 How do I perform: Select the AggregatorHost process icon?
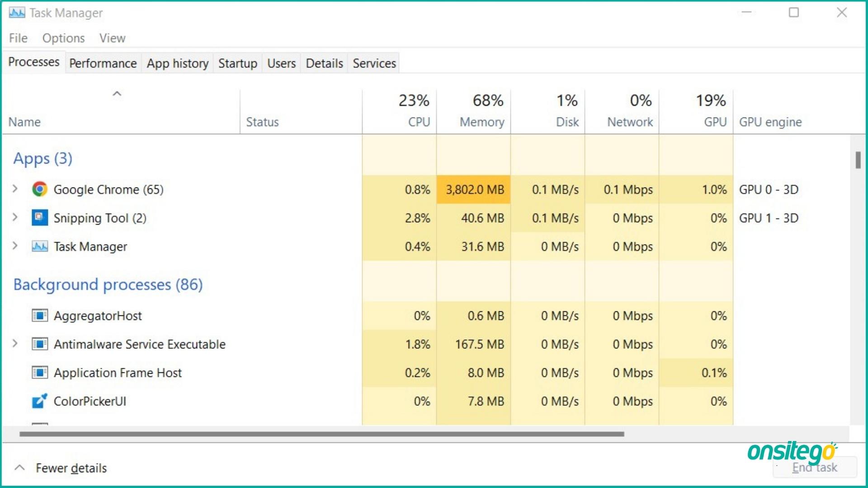tap(40, 315)
